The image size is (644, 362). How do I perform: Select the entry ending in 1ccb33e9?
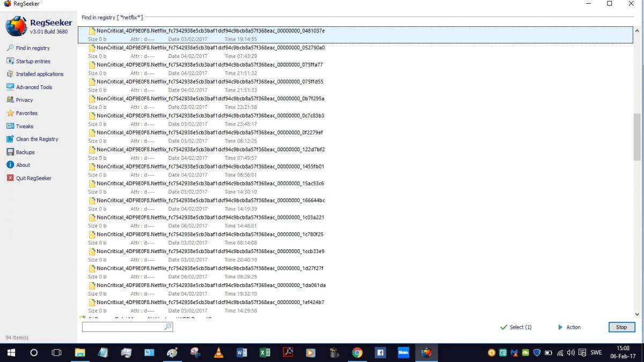coord(356,255)
